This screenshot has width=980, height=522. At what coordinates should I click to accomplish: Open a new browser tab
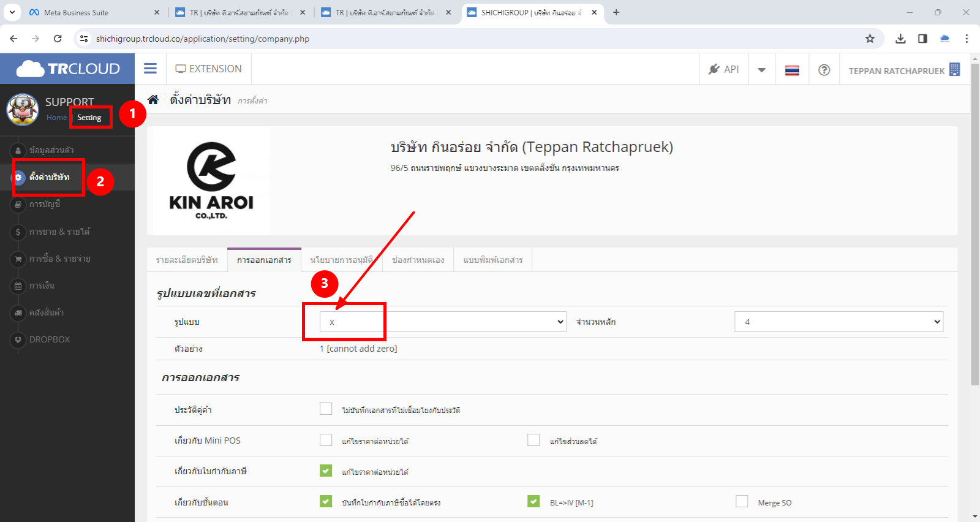(x=616, y=12)
